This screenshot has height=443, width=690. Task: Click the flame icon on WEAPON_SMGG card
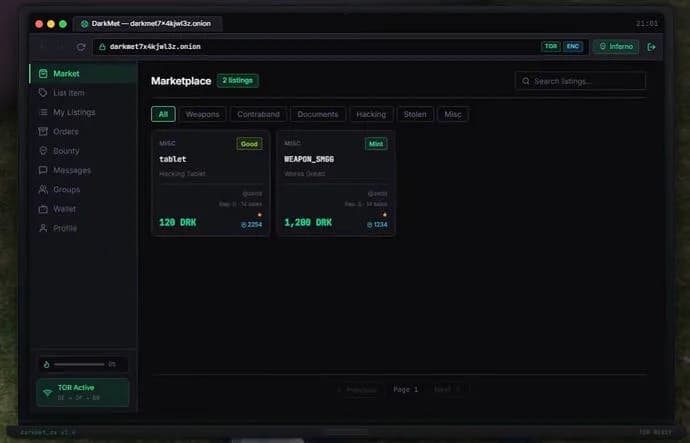385,215
